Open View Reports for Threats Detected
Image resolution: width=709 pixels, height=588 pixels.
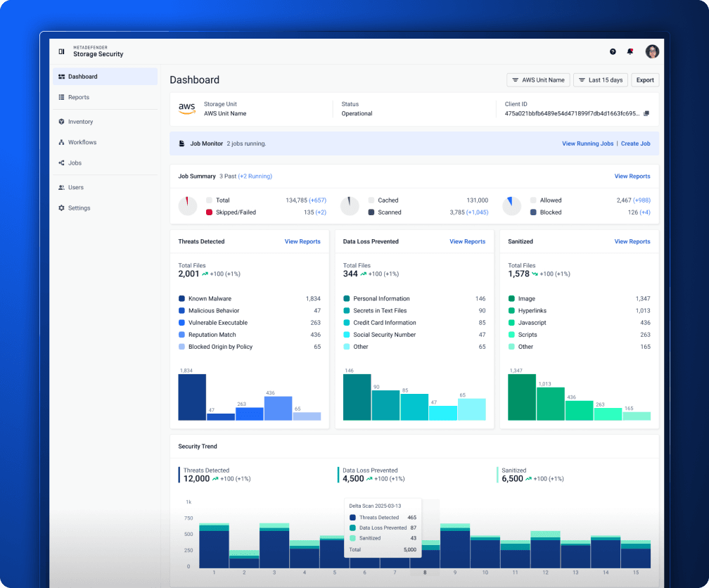pos(302,241)
